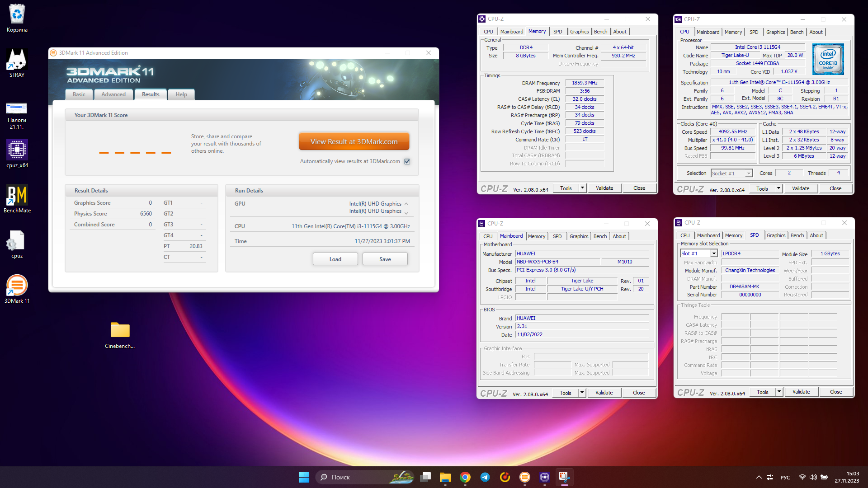Click CPU-Z Memory window title icon
Image resolution: width=868 pixels, height=488 pixels.
point(482,19)
